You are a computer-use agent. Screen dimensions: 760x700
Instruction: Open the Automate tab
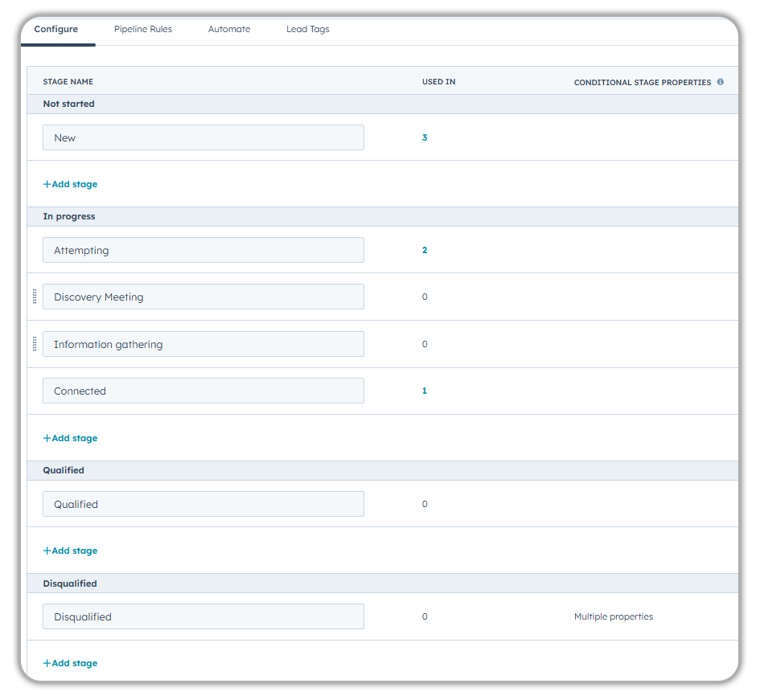point(229,29)
